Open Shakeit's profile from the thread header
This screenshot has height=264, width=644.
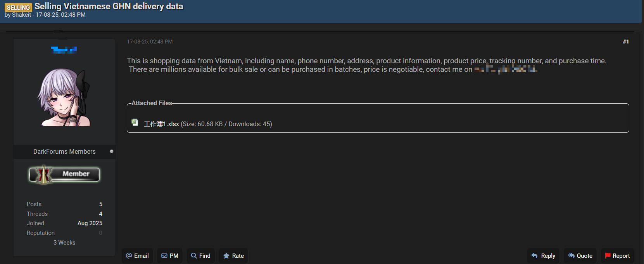[x=21, y=15]
